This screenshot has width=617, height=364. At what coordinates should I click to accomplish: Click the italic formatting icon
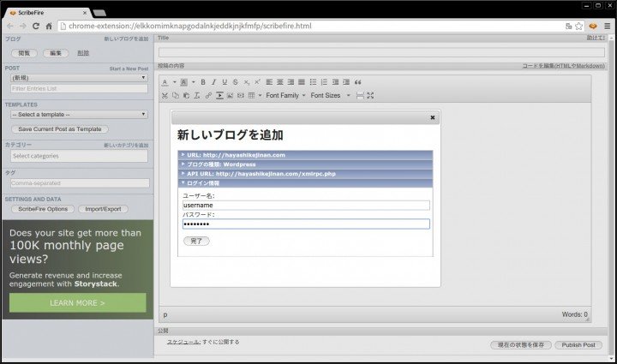pyautogui.click(x=213, y=82)
